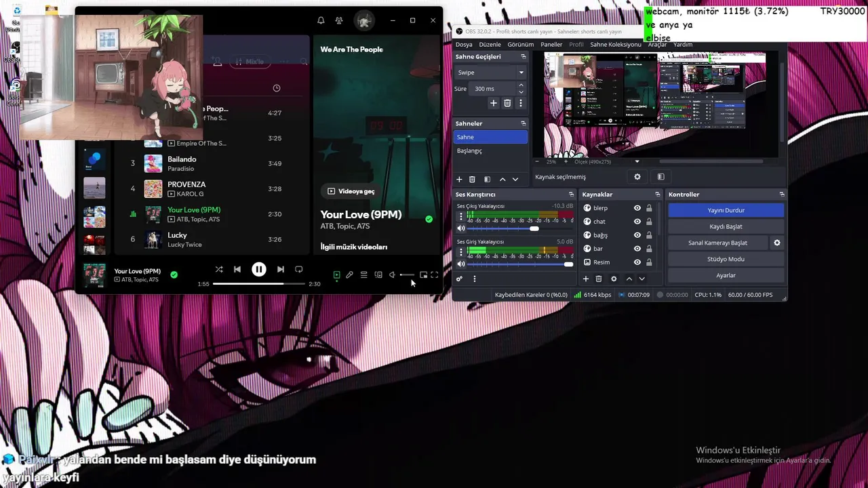Add a new scene in Sahneler
868x488 pixels.
point(459,179)
